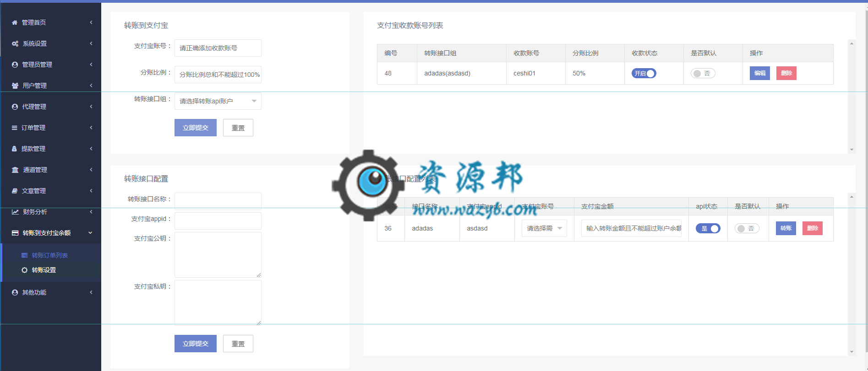868x371 pixels.
Task: Click the lock icon beside 提款管理
Action: point(14,149)
